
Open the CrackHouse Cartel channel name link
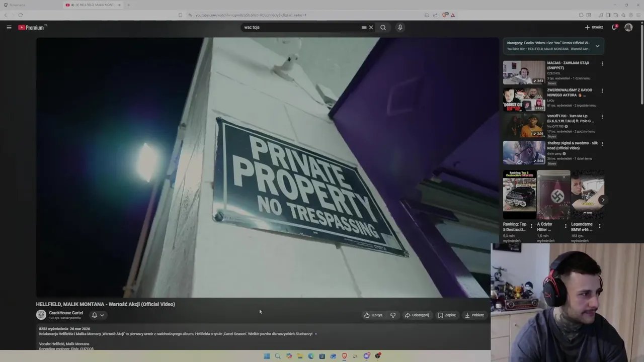point(66,313)
